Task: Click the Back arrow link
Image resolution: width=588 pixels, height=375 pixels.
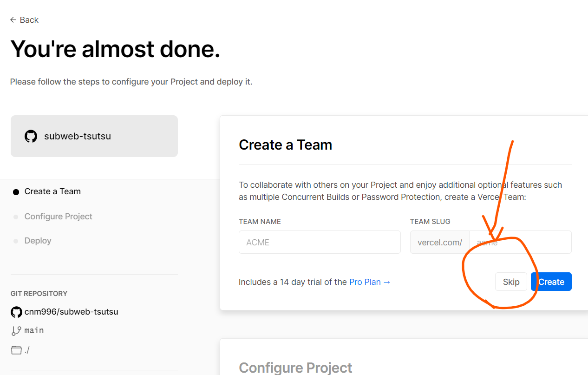Action: pyautogui.click(x=24, y=20)
